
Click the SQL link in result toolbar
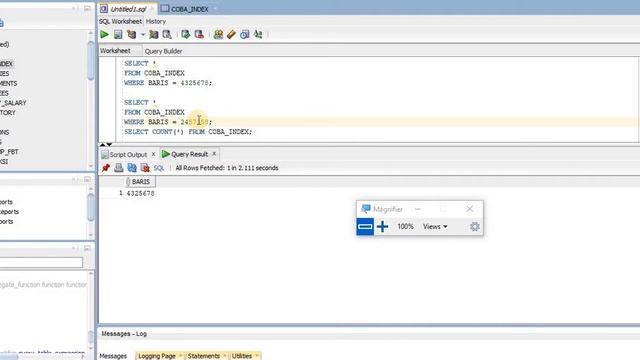pyautogui.click(x=159, y=168)
